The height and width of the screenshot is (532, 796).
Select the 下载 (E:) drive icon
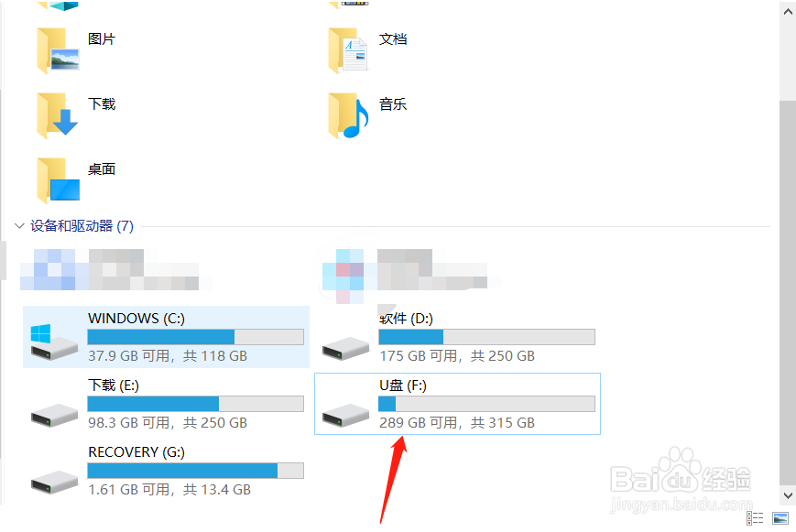pyautogui.click(x=54, y=415)
